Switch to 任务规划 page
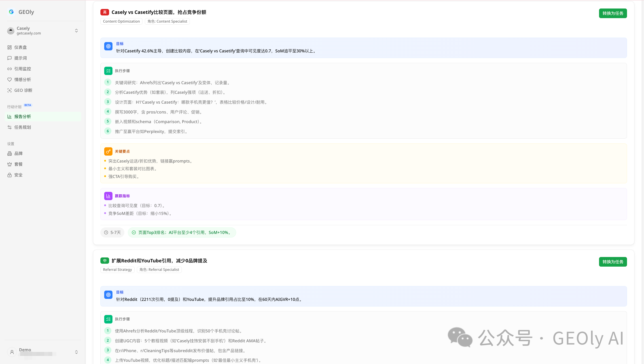Image resolution: width=644 pixels, height=364 pixels. point(43,127)
